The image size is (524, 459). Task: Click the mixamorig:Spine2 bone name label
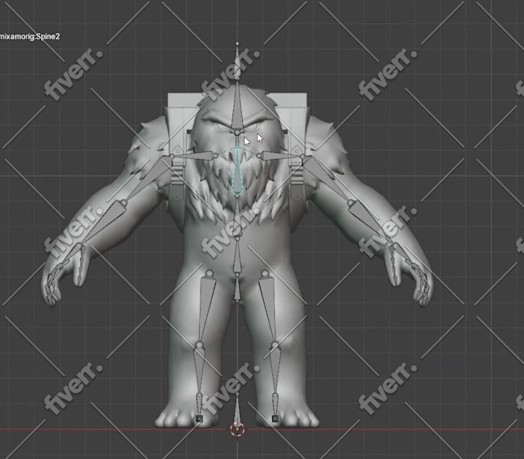coord(29,36)
